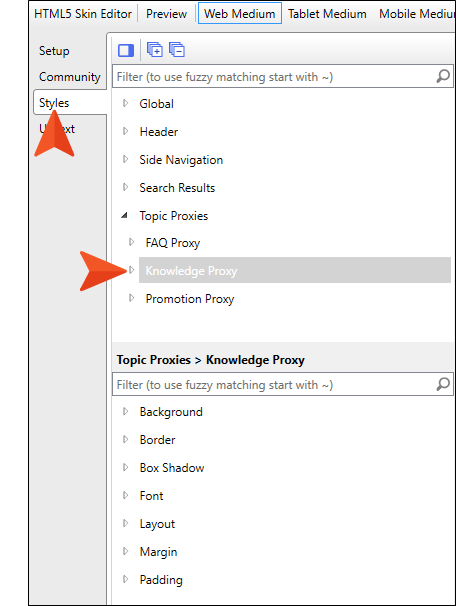Expand the Box Shadow properties

click(x=125, y=467)
